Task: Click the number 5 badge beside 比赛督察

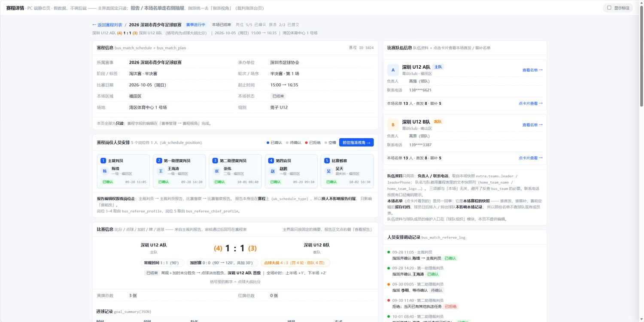Action: click(x=327, y=161)
